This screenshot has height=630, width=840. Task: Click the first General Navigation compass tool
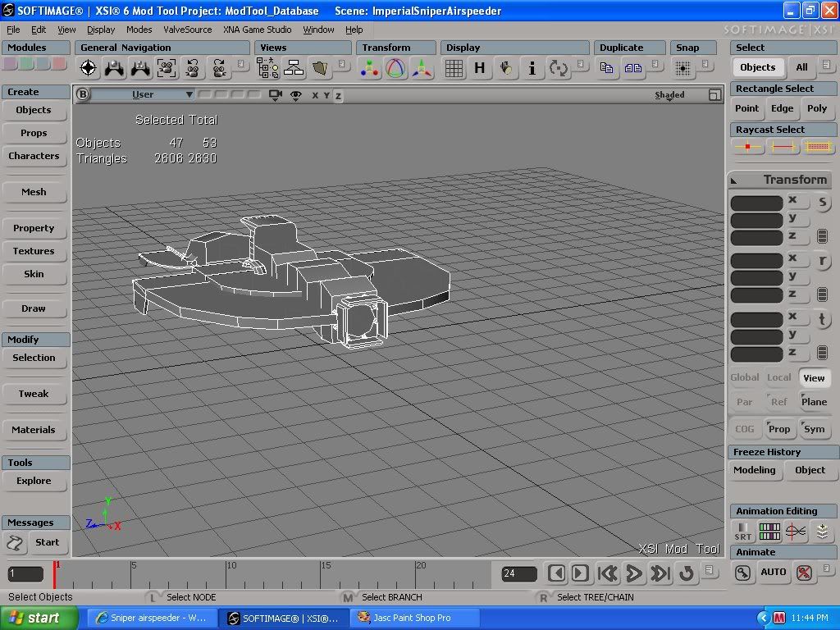click(x=89, y=68)
